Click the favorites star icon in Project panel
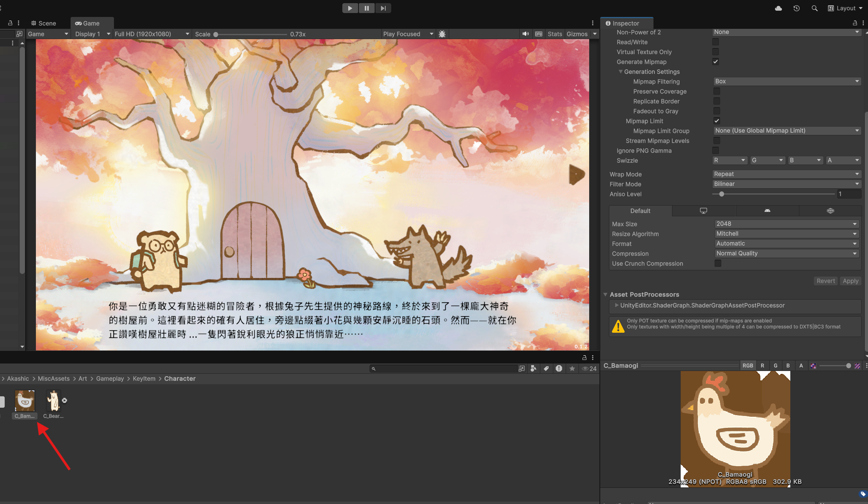 click(x=572, y=369)
